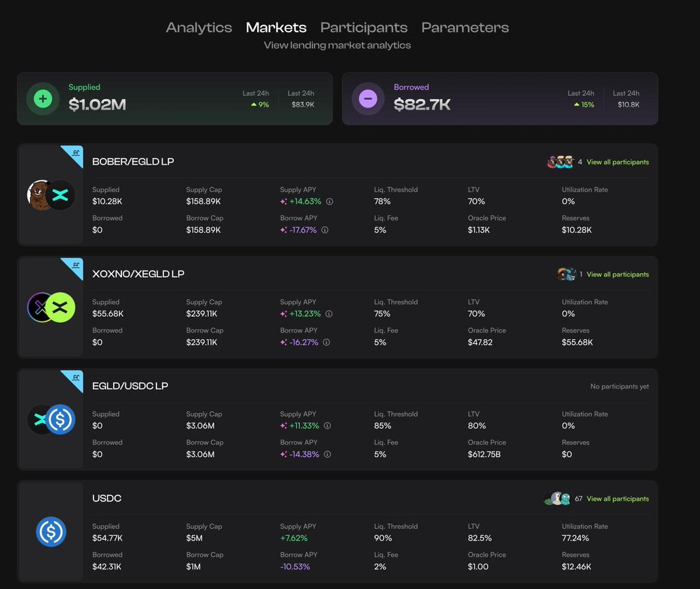700x589 pixels.
Task: Click USDC market participant avatars
Action: [558, 499]
